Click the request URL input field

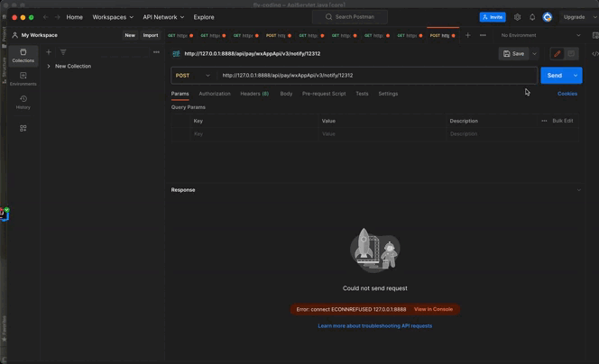coord(377,76)
